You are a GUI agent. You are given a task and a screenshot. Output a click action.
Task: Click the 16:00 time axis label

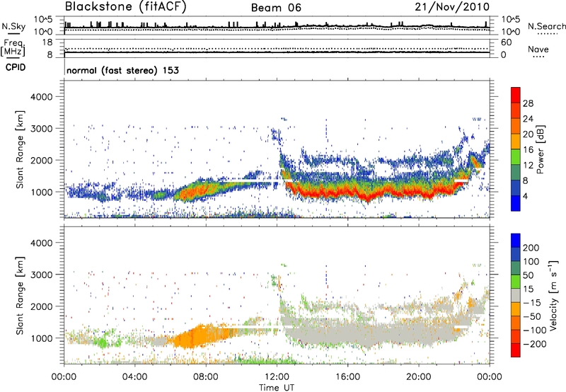(x=347, y=377)
